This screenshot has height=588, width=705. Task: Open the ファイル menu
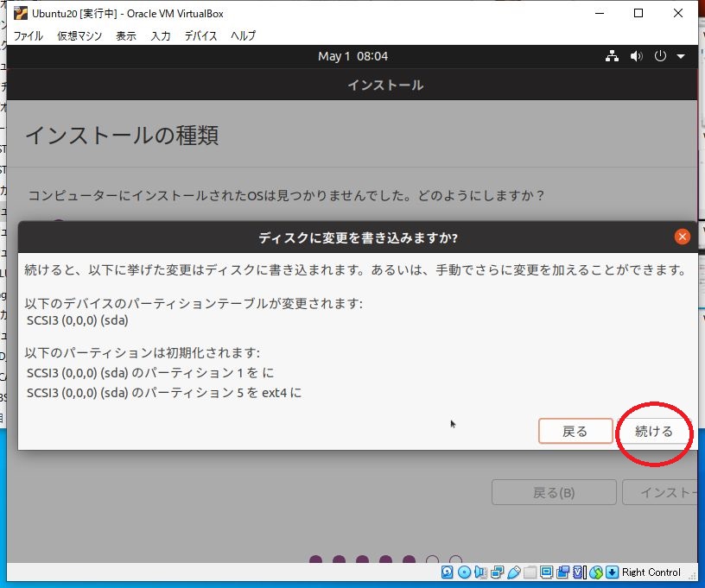click(x=28, y=35)
